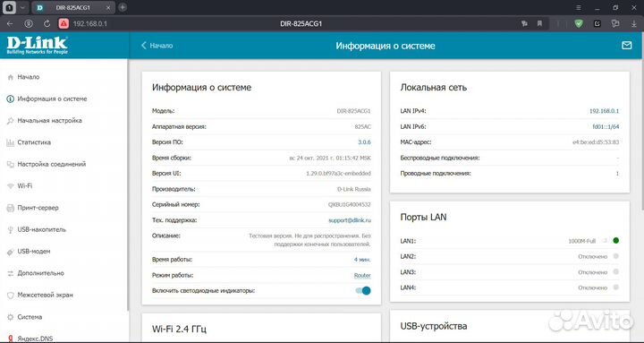
Task: Open the LAN IPv4 192.168.0.1 link
Action: click(604, 111)
